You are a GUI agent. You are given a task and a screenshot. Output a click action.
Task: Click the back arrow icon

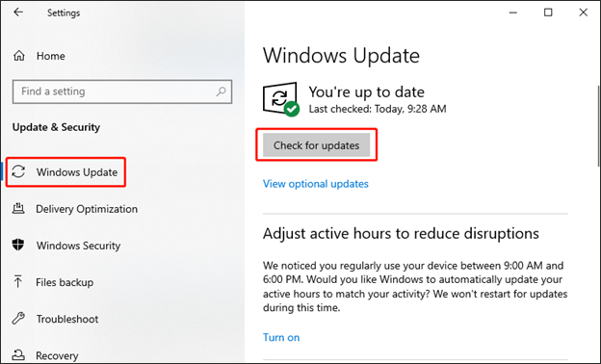18,13
